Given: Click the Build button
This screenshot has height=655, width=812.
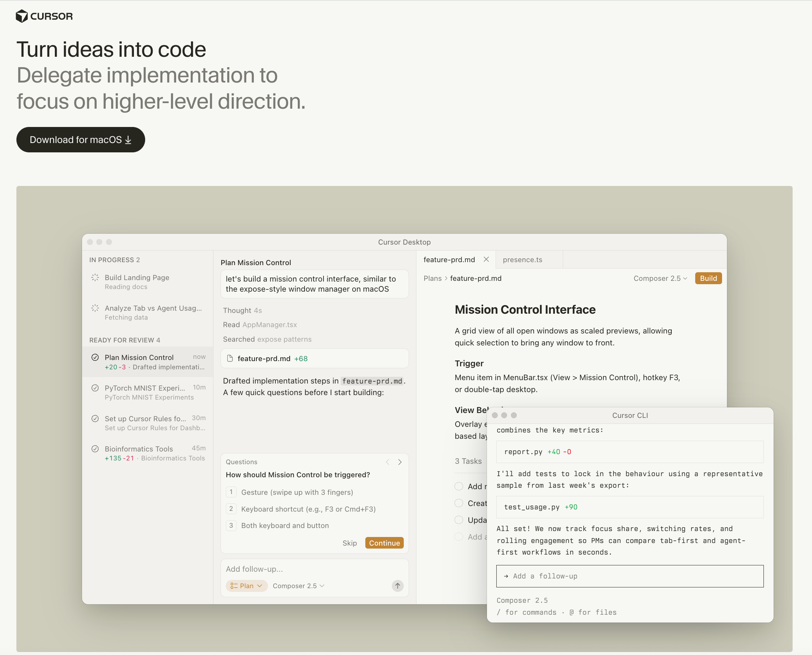Looking at the screenshot, I should pos(708,278).
